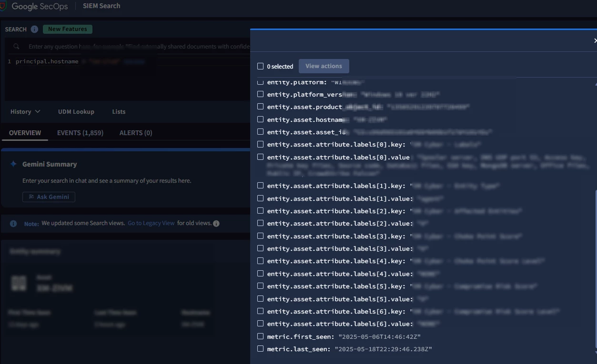The width and height of the screenshot is (597, 364).
Task: Check the labels[2].key checkbox
Action: (260, 211)
